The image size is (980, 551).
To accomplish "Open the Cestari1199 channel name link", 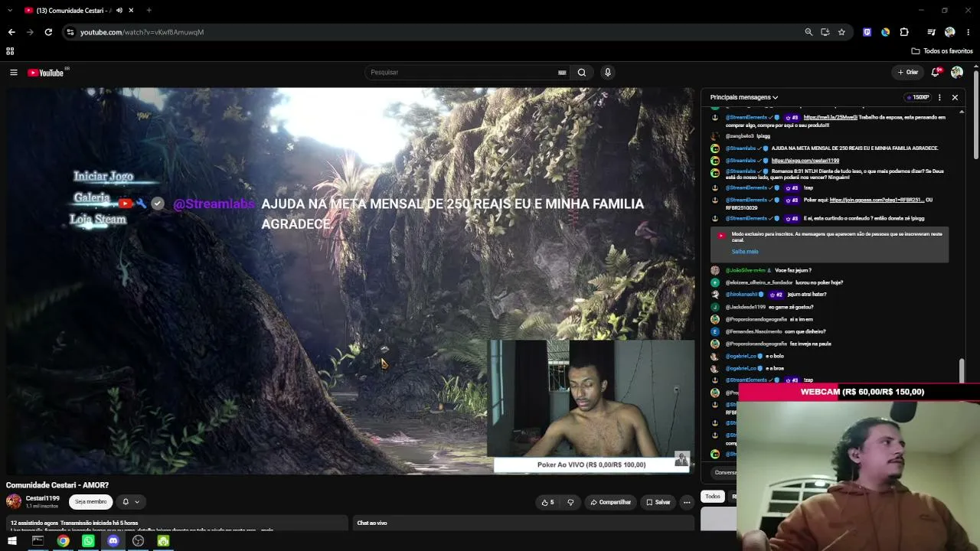I will (42, 498).
